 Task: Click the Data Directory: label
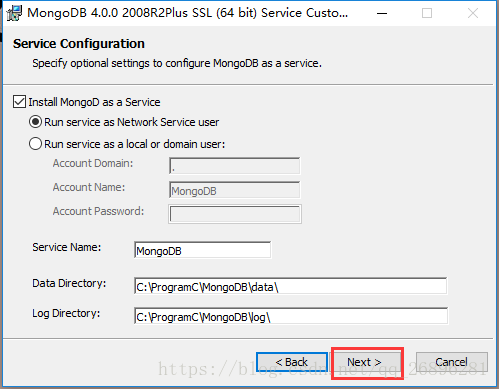point(69,283)
